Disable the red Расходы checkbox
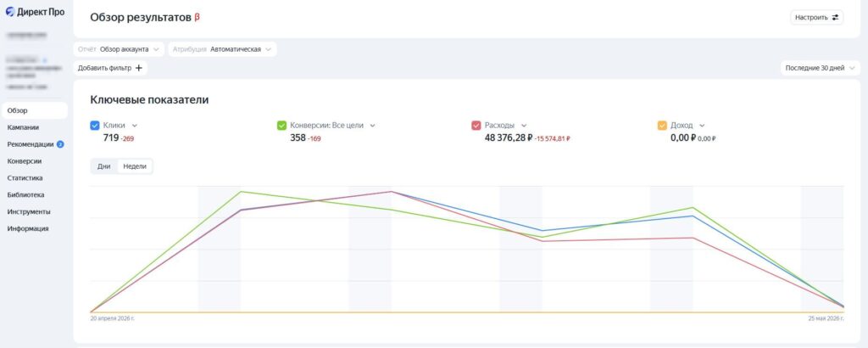Image resolution: width=868 pixels, height=348 pixels. pyautogui.click(x=476, y=126)
